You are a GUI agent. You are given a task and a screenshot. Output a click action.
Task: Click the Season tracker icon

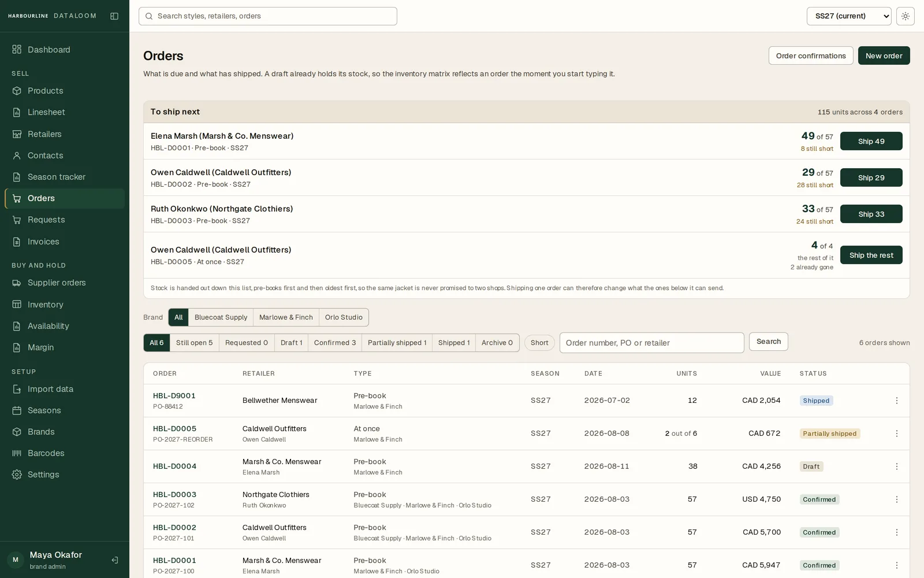[17, 177]
